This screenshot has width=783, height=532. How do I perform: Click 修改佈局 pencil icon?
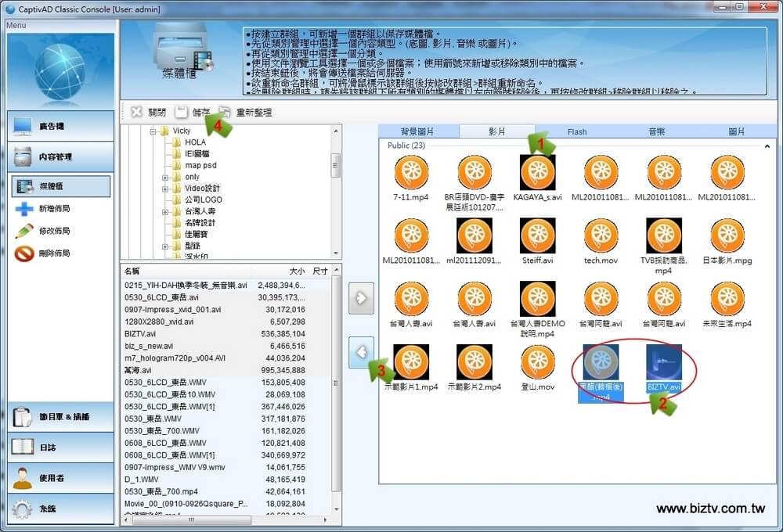[24, 231]
